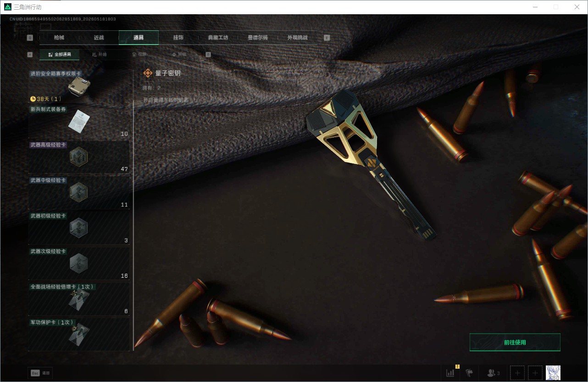Open the 枪械 tab
588x382 pixels.
[x=59, y=38]
